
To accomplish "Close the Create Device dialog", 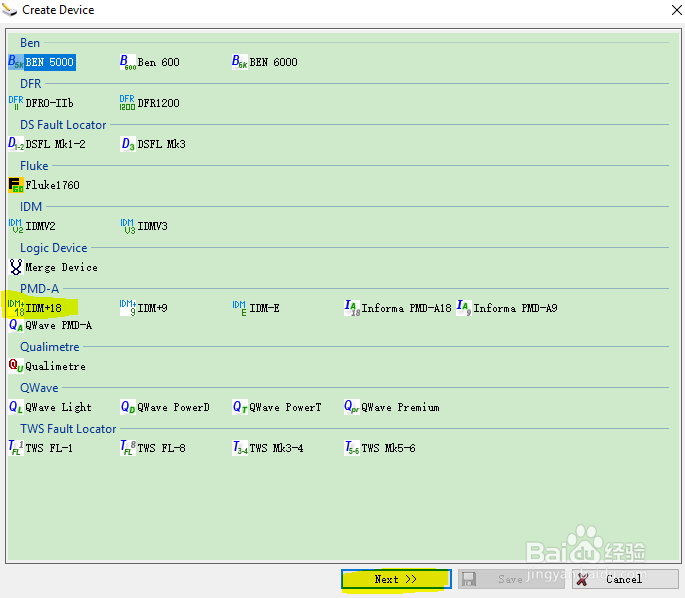I will 676,10.
